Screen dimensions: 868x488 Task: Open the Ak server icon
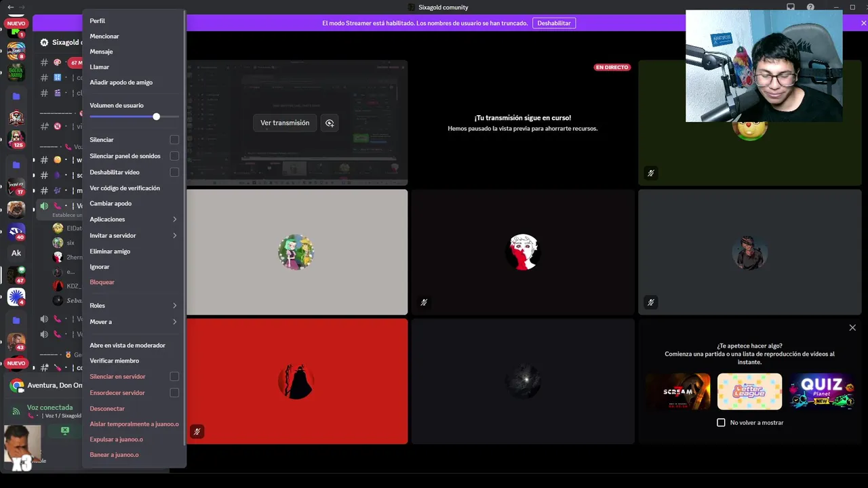pos(16,253)
